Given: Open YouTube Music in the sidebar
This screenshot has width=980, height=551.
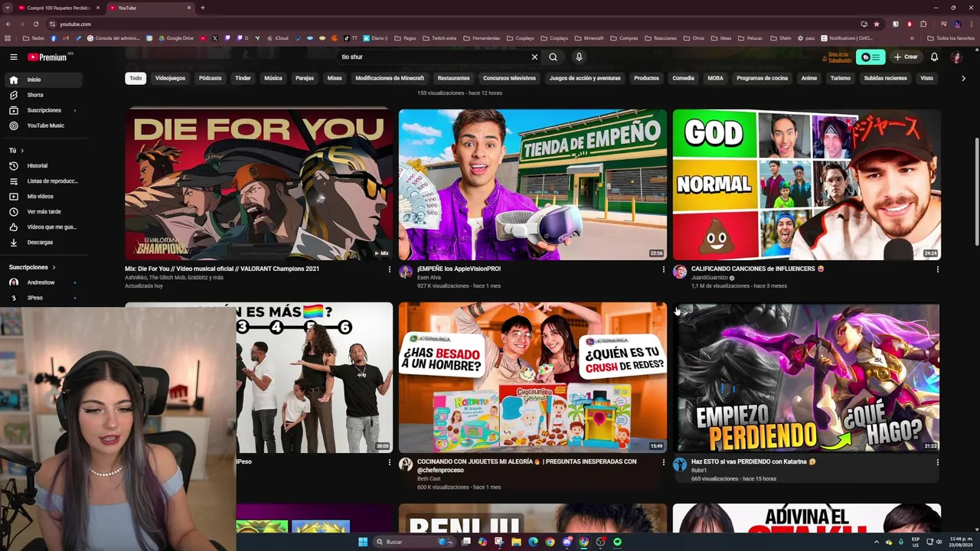Looking at the screenshot, I should [44, 126].
